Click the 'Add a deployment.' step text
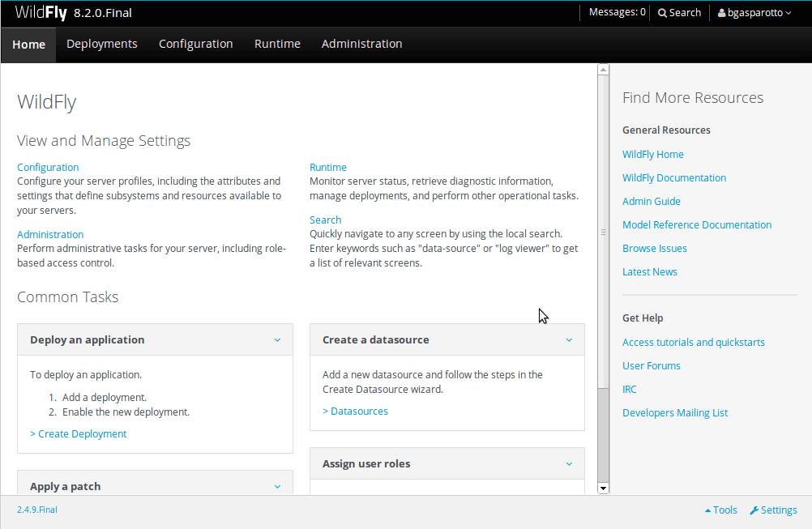 pyautogui.click(x=104, y=398)
